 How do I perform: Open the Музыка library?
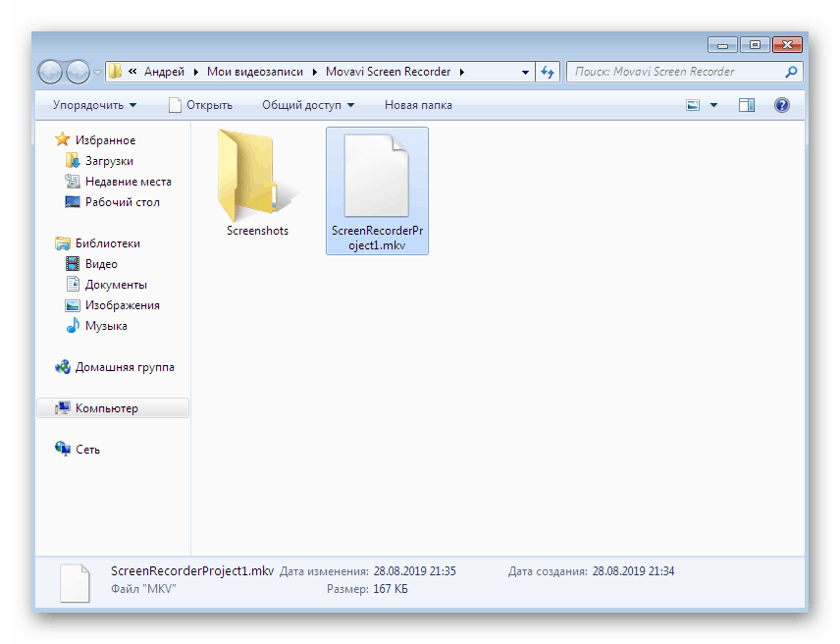click(106, 326)
